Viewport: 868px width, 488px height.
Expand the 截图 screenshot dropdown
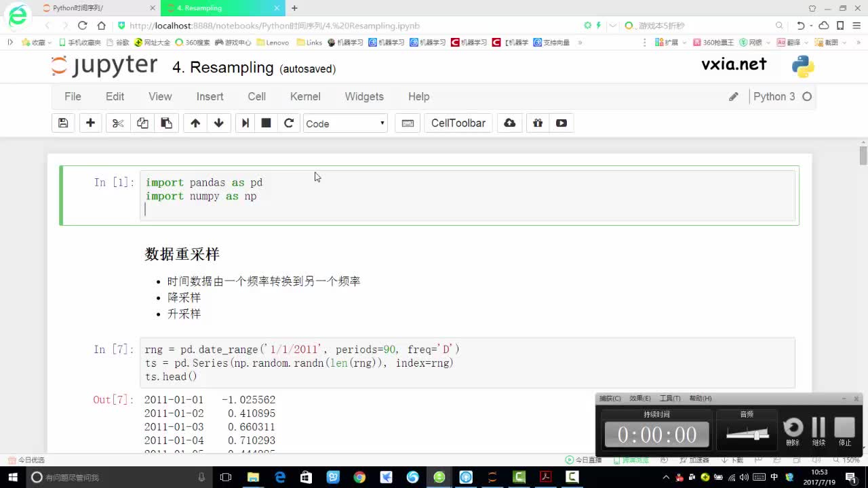click(x=844, y=42)
